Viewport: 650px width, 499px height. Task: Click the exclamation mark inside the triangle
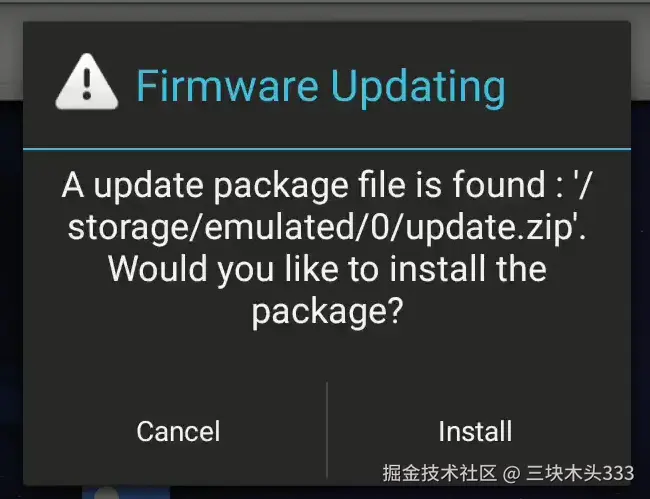pos(87,85)
